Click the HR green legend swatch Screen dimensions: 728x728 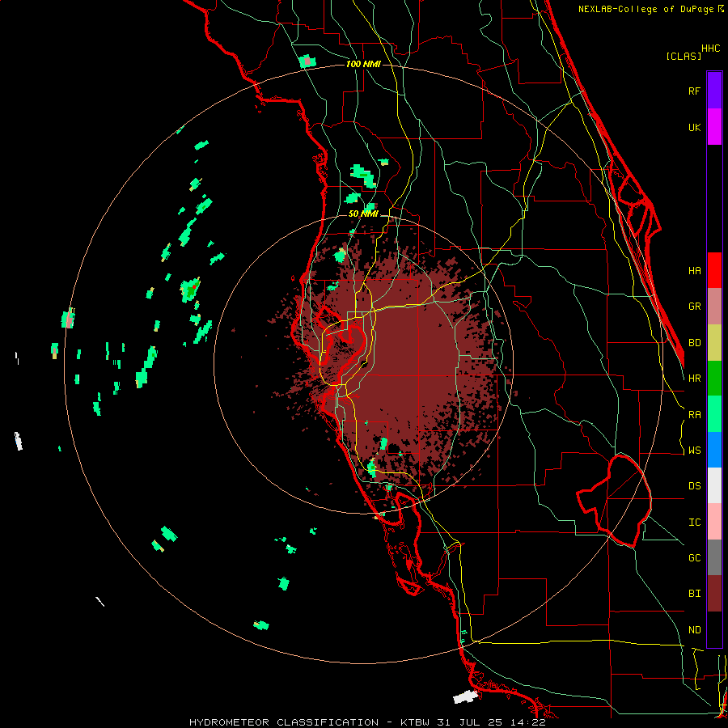click(714, 379)
